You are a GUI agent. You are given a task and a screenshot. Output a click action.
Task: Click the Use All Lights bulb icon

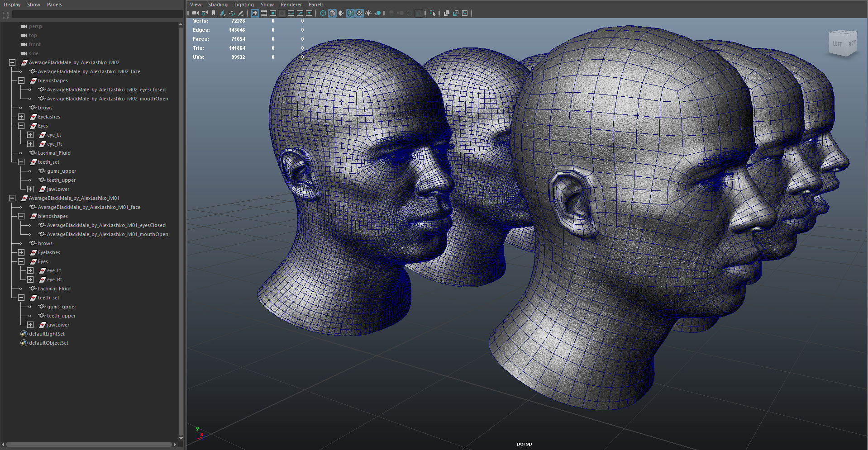coord(368,13)
